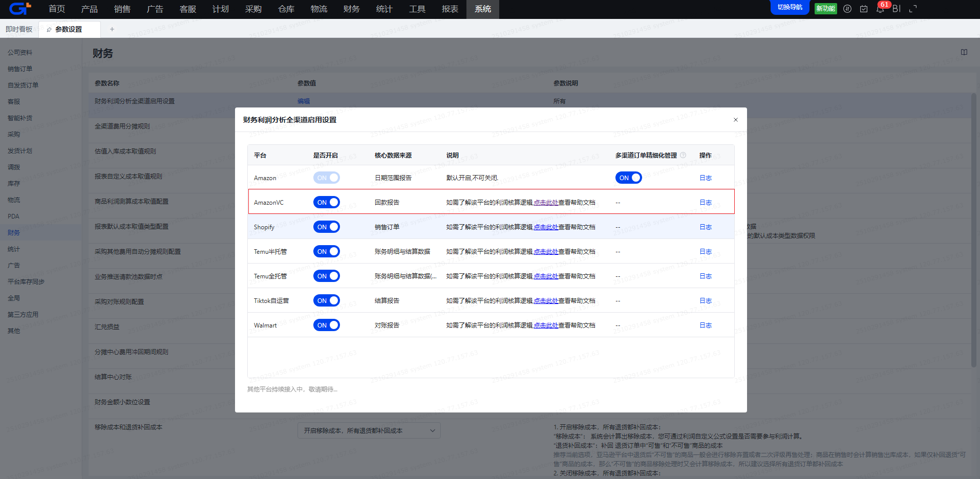Click 点击此处 link in AmazonVC row
Image resolution: width=980 pixels, height=479 pixels.
click(546, 203)
